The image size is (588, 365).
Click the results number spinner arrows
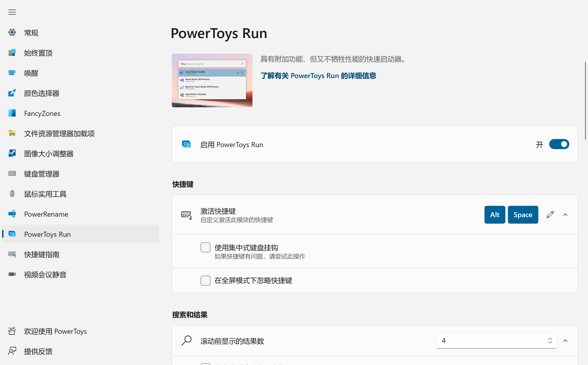(x=550, y=341)
